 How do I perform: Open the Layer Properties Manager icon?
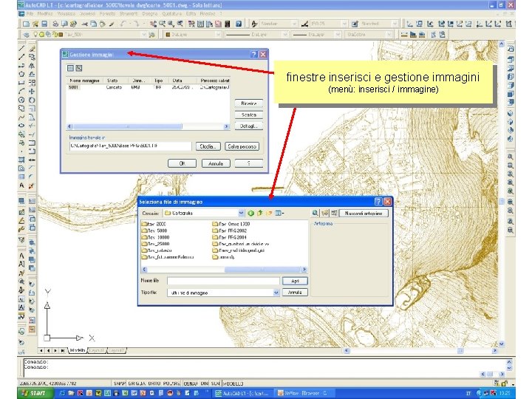coord(26,35)
